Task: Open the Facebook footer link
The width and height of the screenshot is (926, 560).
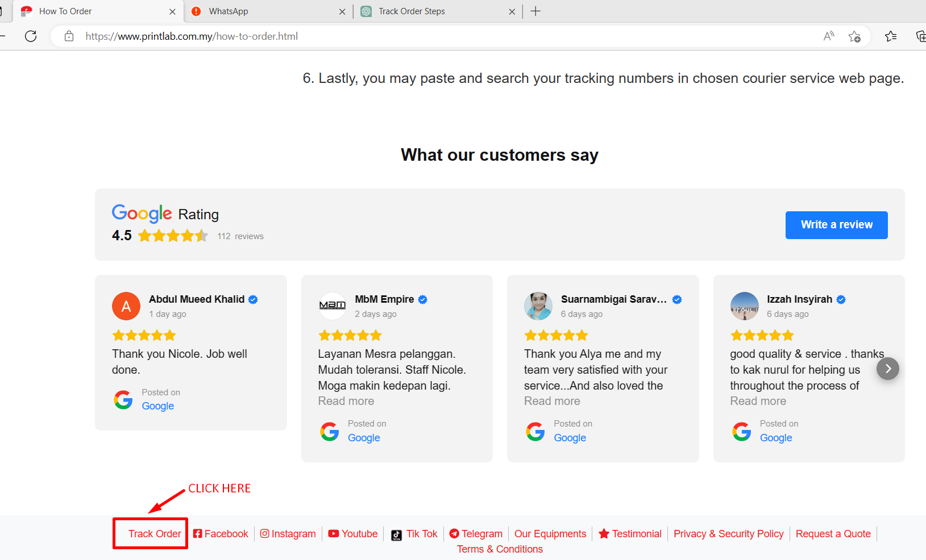Action: [x=221, y=534]
